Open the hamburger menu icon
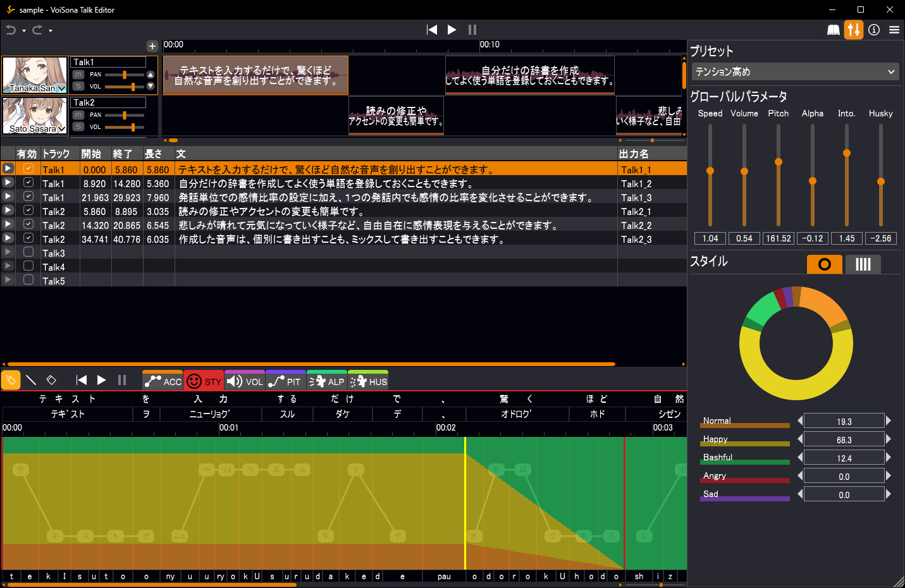The height and width of the screenshot is (588, 905). pyautogui.click(x=894, y=30)
